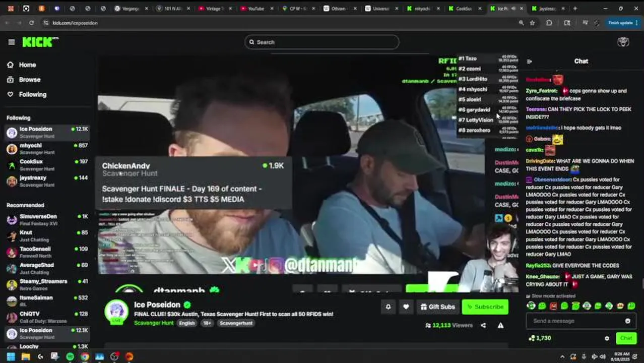
Task: Mute audio on Ice Poseidon tab
Action: click(513, 9)
